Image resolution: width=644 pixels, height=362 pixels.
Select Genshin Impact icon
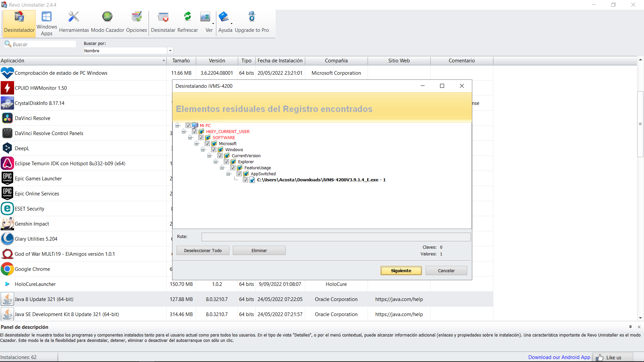coord(7,224)
